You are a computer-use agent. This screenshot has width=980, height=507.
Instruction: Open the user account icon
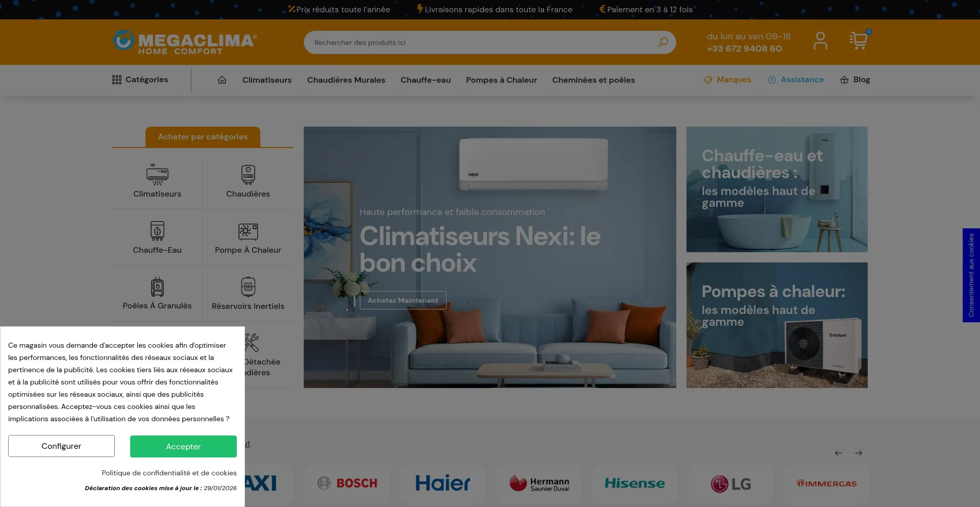[820, 41]
